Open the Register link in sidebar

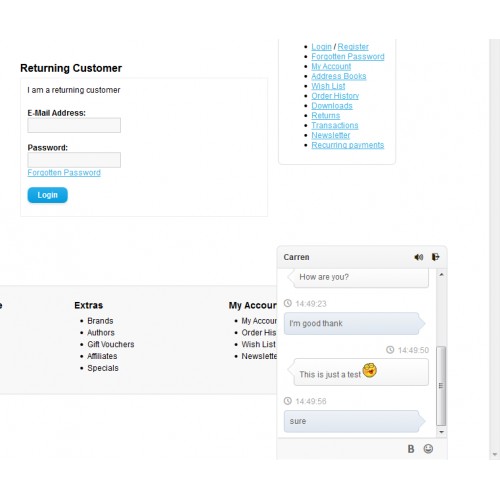point(353,47)
